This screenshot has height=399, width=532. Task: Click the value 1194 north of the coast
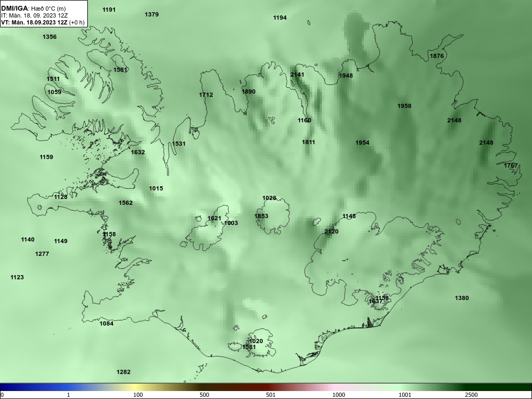280,18
